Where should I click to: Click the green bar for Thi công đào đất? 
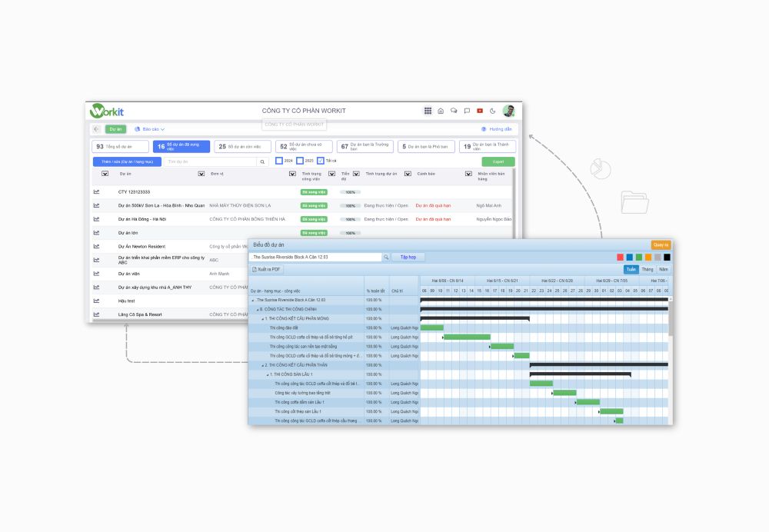431,328
